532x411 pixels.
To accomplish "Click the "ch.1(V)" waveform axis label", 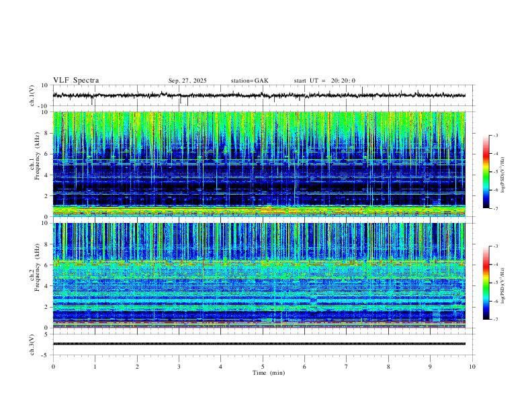I will tap(32, 95).
